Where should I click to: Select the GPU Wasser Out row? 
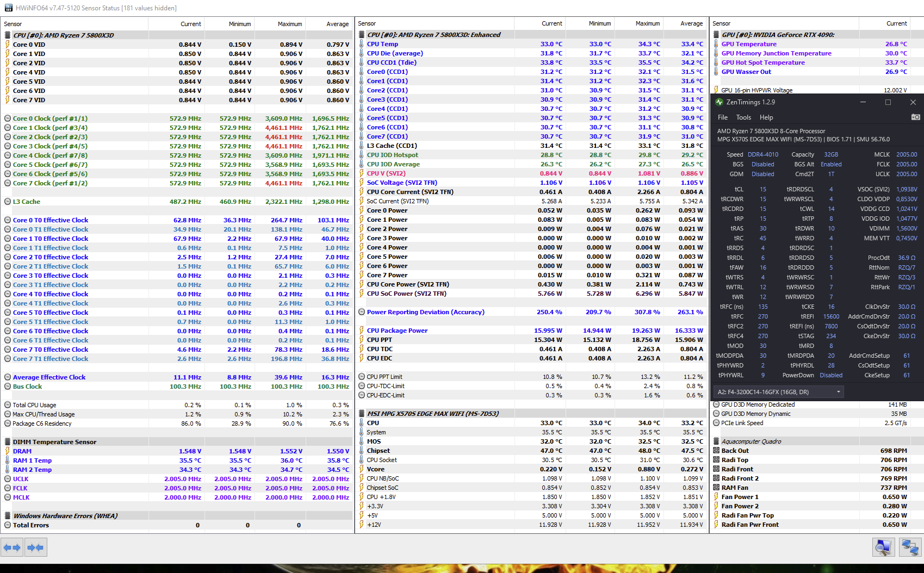(x=817, y=72)
